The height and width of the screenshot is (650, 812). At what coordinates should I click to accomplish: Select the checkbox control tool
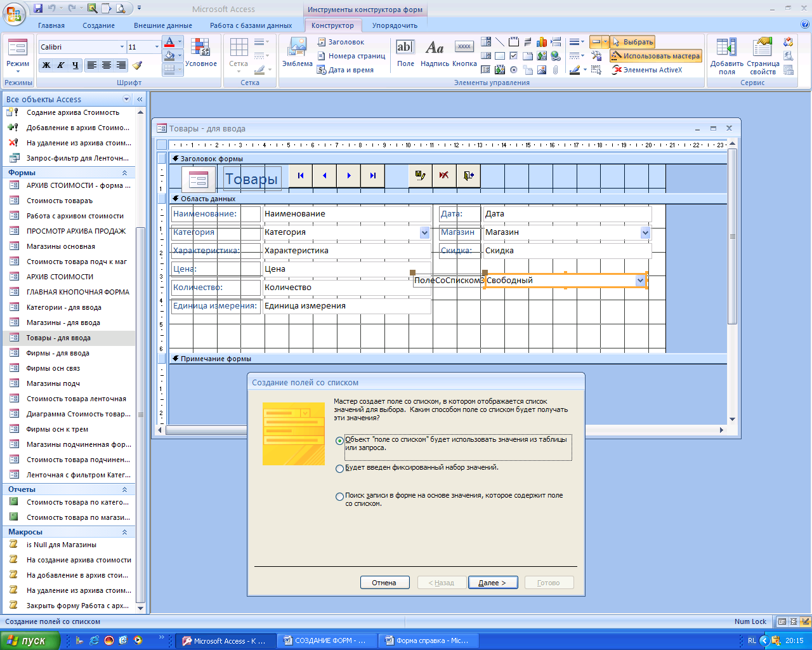pos(514,56)
